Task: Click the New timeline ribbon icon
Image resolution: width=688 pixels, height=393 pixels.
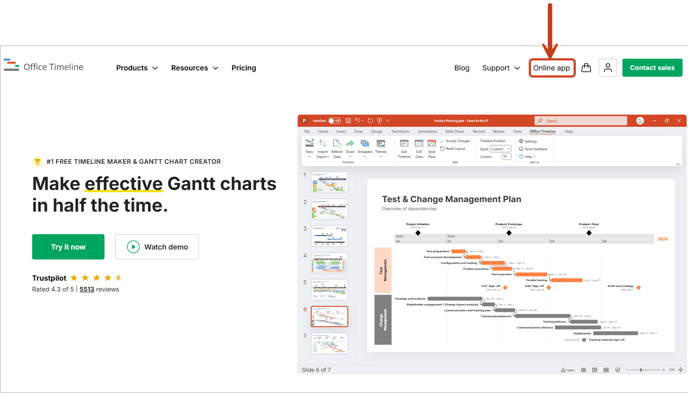Action: (309, 148)
